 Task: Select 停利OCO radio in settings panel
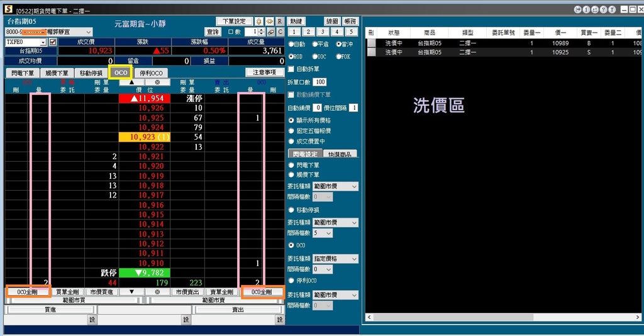pos(291,281)
